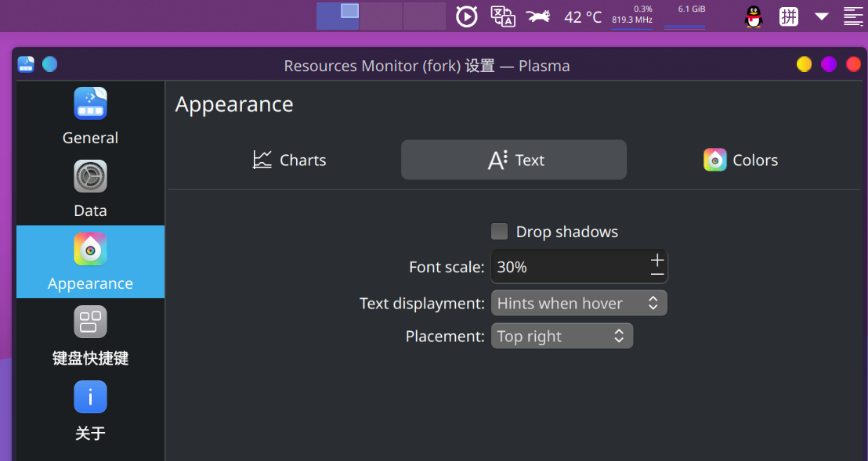This screenshot has height=461, width=868.
Task: Switch to the Colors tab
Action: point(740,160)
